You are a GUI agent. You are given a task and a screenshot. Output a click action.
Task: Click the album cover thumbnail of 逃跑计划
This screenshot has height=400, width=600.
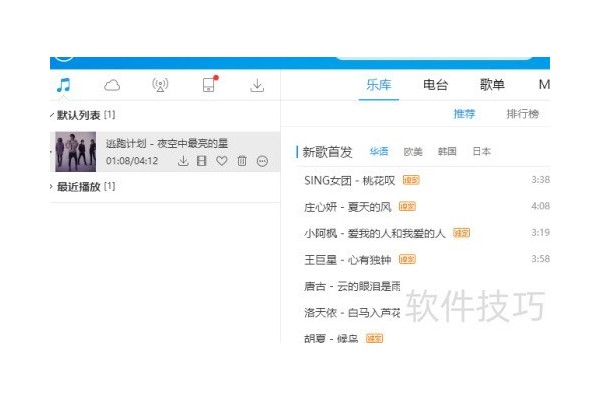75,152
